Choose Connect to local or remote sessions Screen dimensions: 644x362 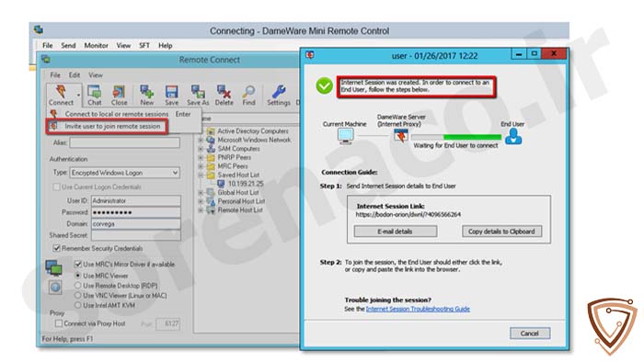117,114
